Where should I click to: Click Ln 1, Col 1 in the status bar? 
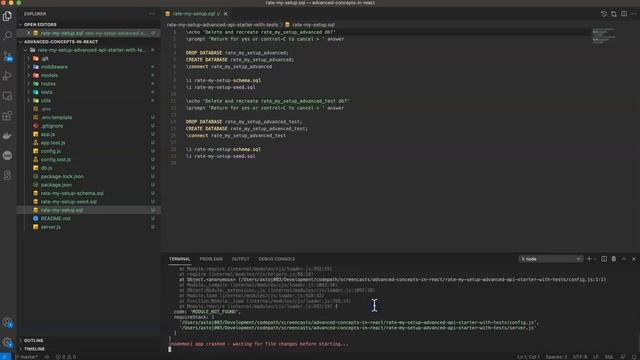tap(528, 357)
